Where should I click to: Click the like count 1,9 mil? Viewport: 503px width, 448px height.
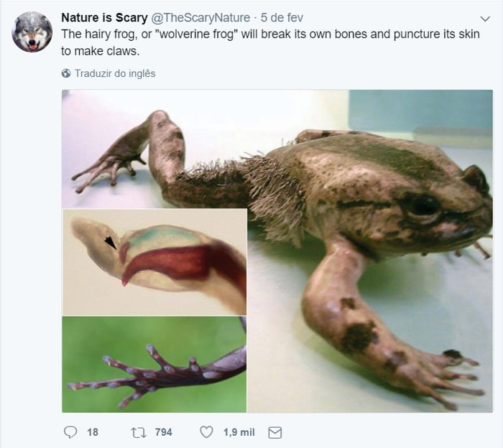(x=239, y=432)
